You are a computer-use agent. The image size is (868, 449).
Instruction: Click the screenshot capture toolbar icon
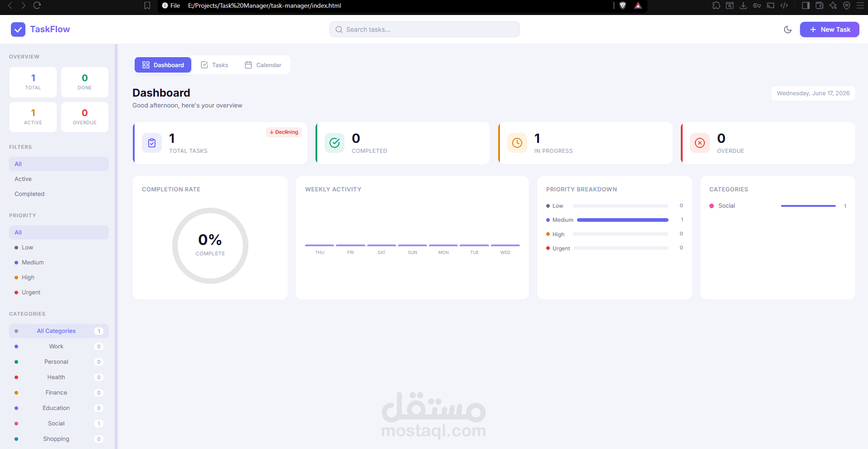click(x=730, y=5)
